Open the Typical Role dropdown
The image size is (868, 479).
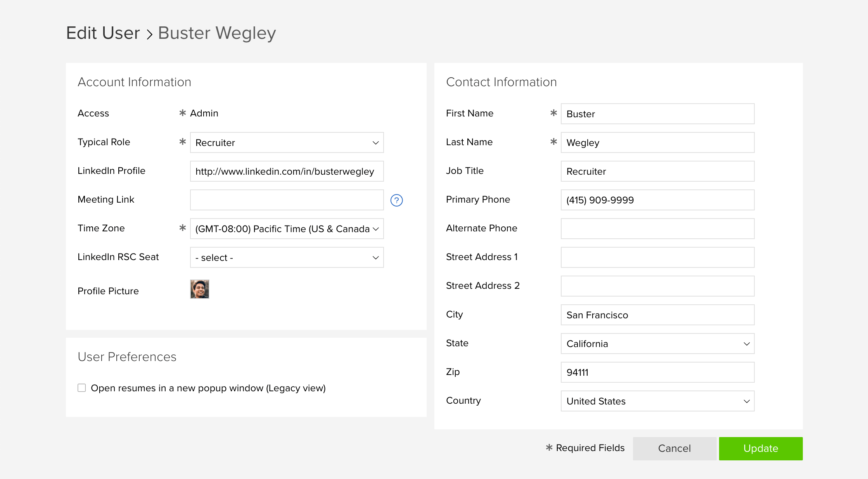click(287, 142)
